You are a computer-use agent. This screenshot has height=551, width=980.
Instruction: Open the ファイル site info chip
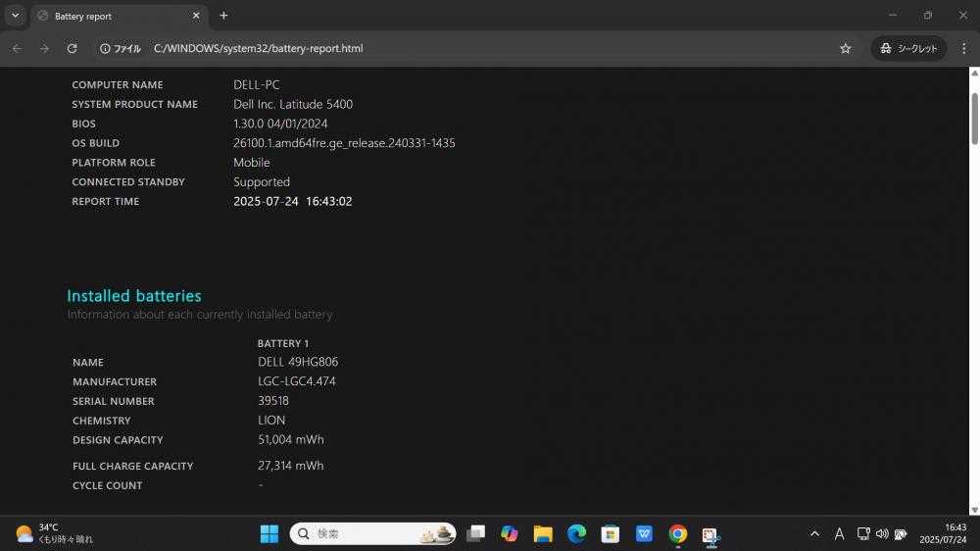click(121, 48)
